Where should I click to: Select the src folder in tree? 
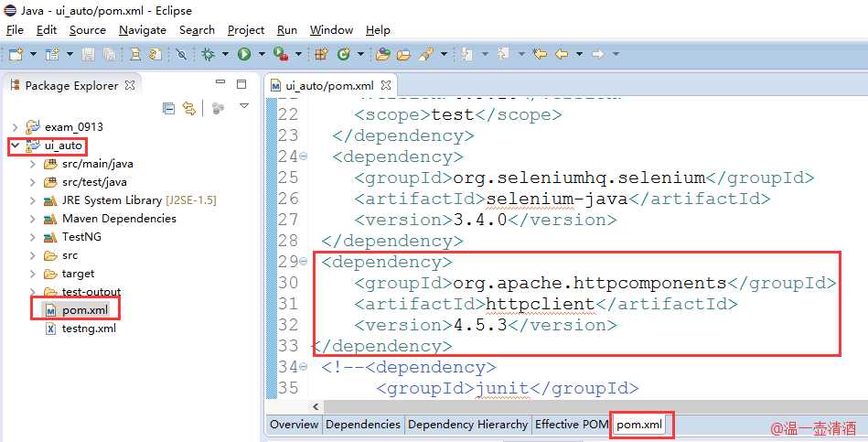point(70,255)
